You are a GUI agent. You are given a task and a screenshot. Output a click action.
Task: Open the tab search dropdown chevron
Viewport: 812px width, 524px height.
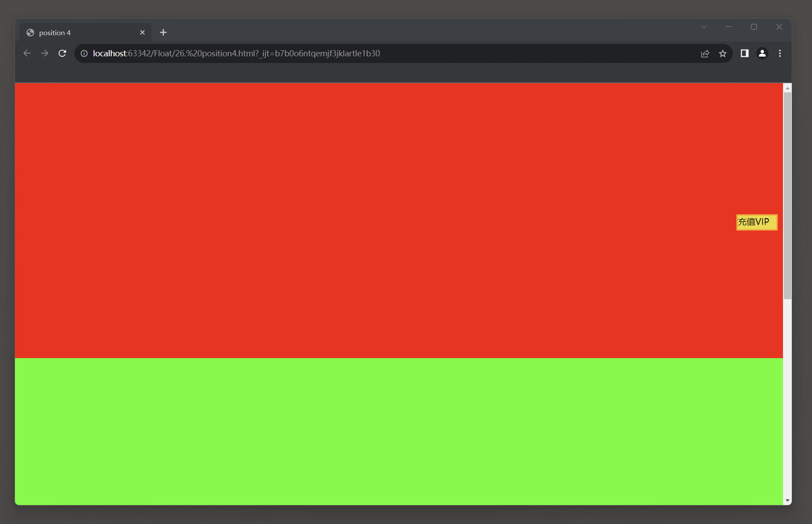point(704,27)
